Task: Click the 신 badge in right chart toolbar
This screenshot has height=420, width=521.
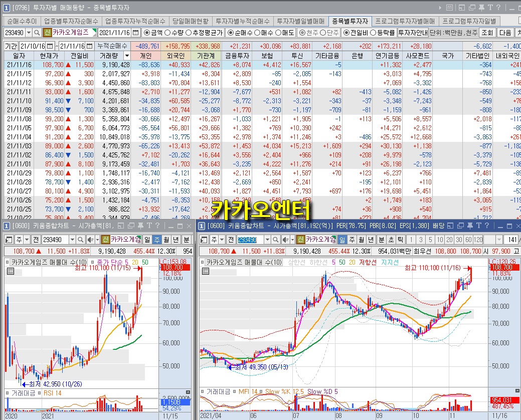Action: pos(301,240)
